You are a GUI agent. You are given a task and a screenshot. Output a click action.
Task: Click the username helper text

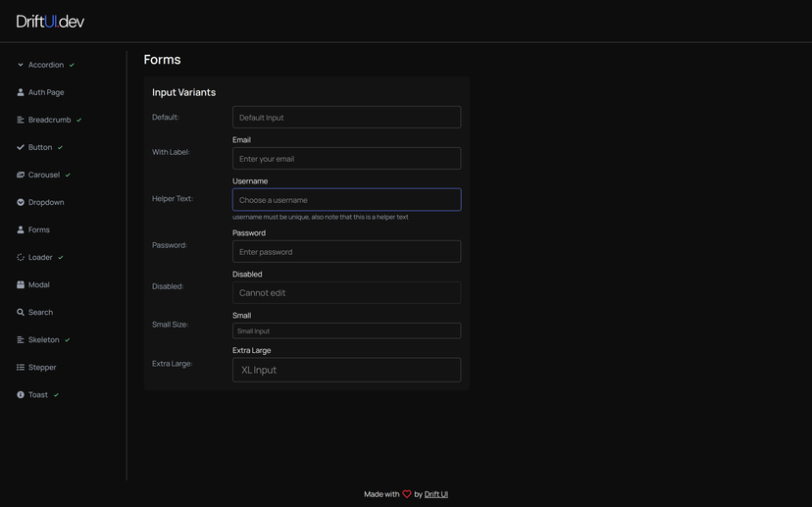click(x=320, y=217)
